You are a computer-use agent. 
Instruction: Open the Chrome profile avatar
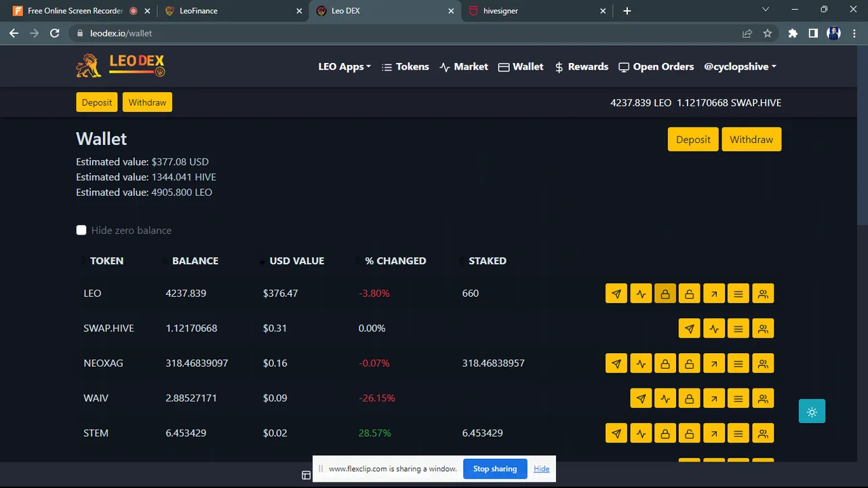pos(834,33)
